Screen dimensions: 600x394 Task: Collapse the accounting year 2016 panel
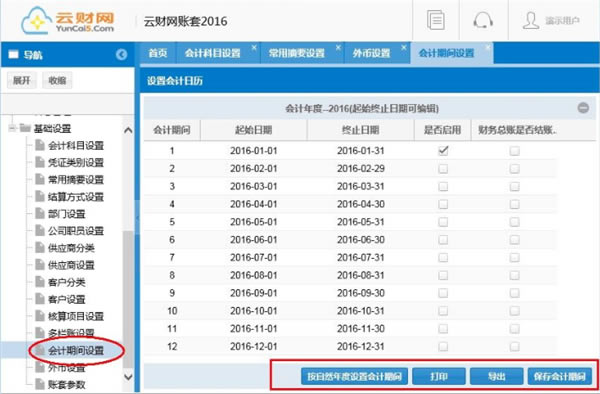pos(583,108)
